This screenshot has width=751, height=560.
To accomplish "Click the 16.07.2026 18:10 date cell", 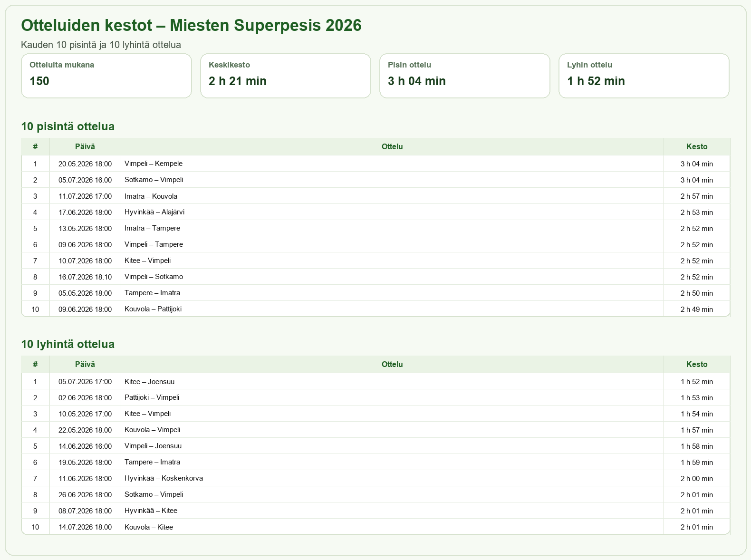I will tap(85, 277).
